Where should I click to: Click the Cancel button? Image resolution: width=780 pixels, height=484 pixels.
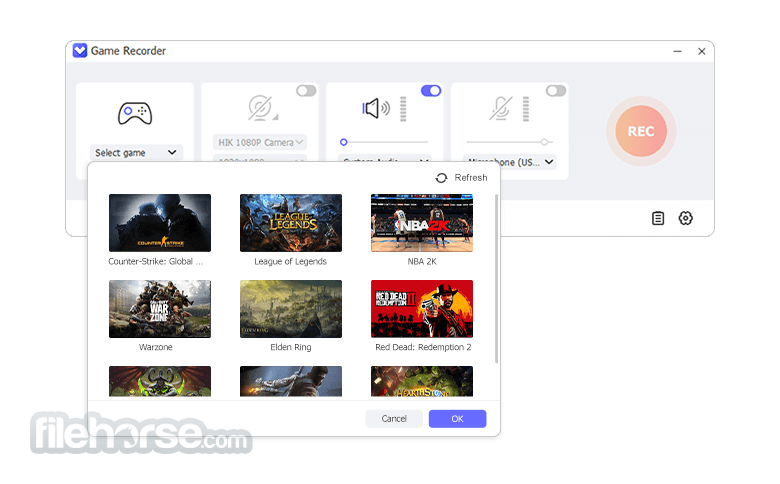(x=394, y=419)
